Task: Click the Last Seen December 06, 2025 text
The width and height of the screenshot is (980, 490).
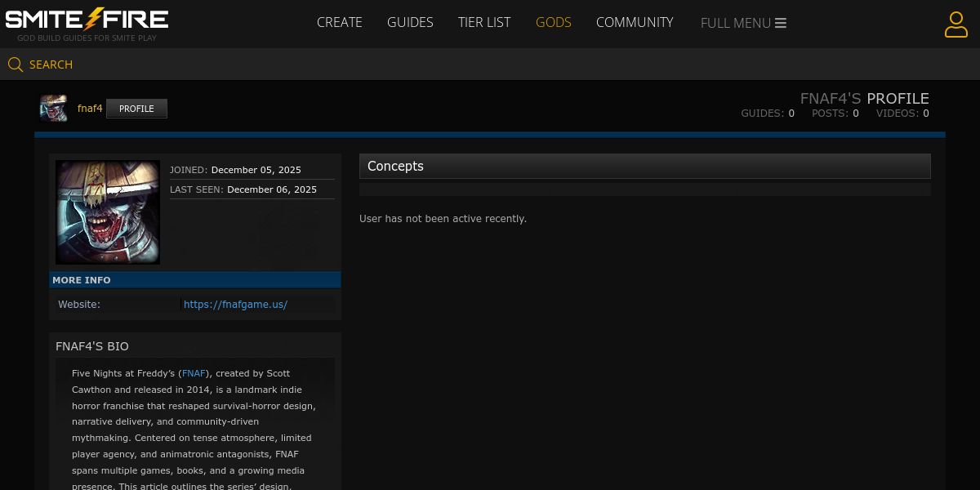Action: (243, 189)
